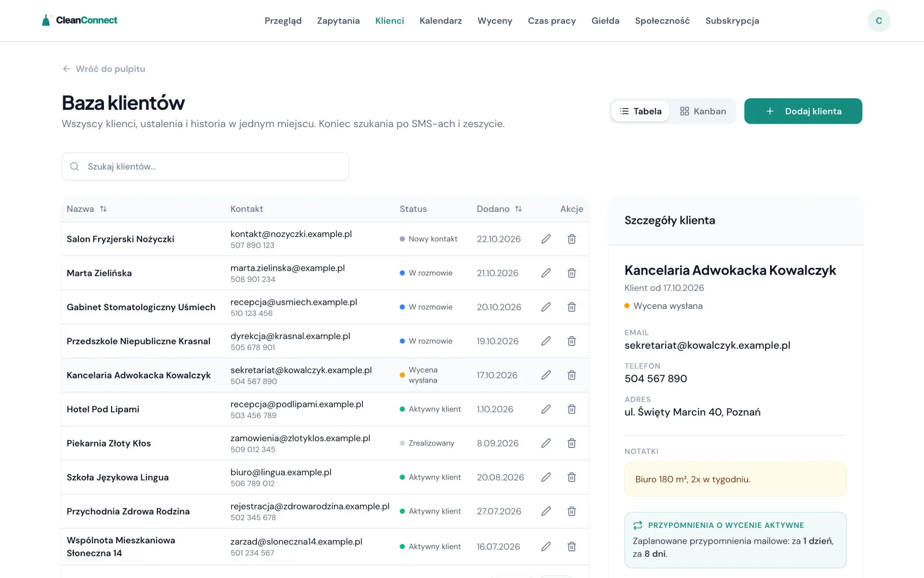Click the Nowy kontakt status label
The width and height of the screenshot is (924, 578).
tap(428, 239)
